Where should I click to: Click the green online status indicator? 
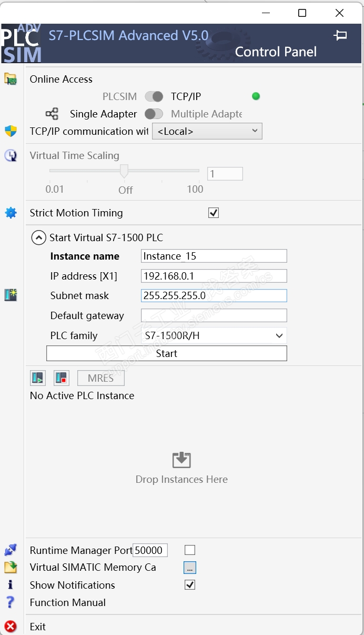click(x=256, y=96)
